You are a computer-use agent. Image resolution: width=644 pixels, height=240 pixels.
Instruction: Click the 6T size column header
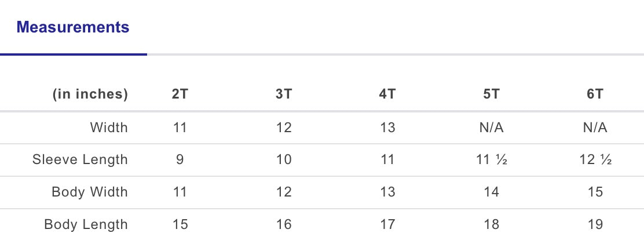point(595,94)
